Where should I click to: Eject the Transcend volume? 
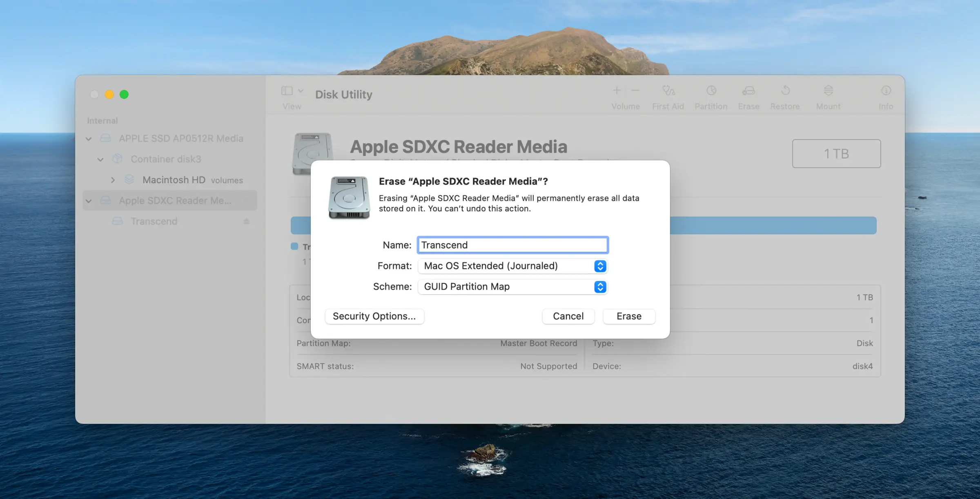pos(246,221)
